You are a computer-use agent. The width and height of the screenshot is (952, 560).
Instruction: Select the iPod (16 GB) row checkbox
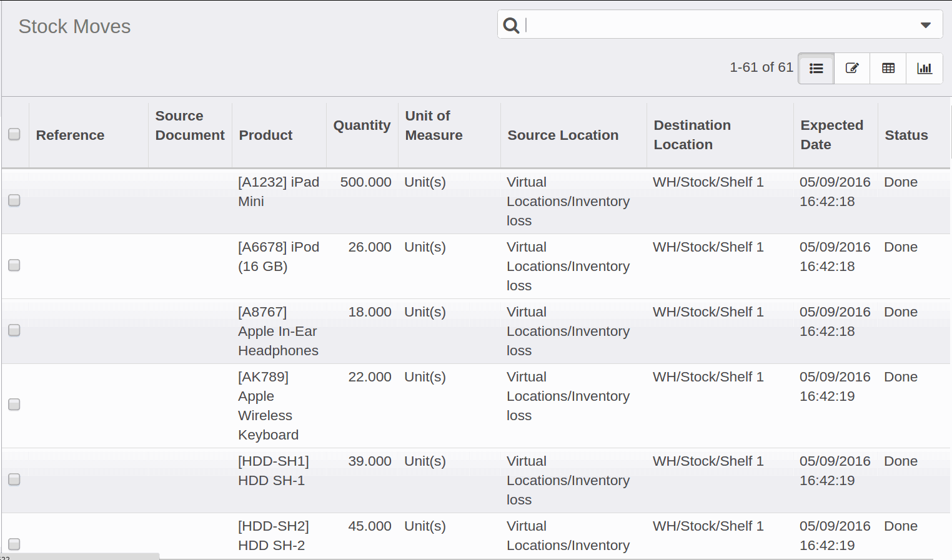pyautogui.click(x=14, y=265)
